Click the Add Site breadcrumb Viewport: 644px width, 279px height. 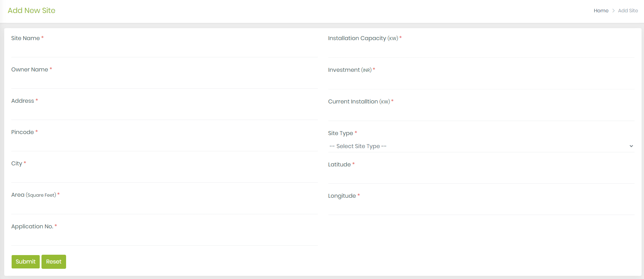point(628,11)
